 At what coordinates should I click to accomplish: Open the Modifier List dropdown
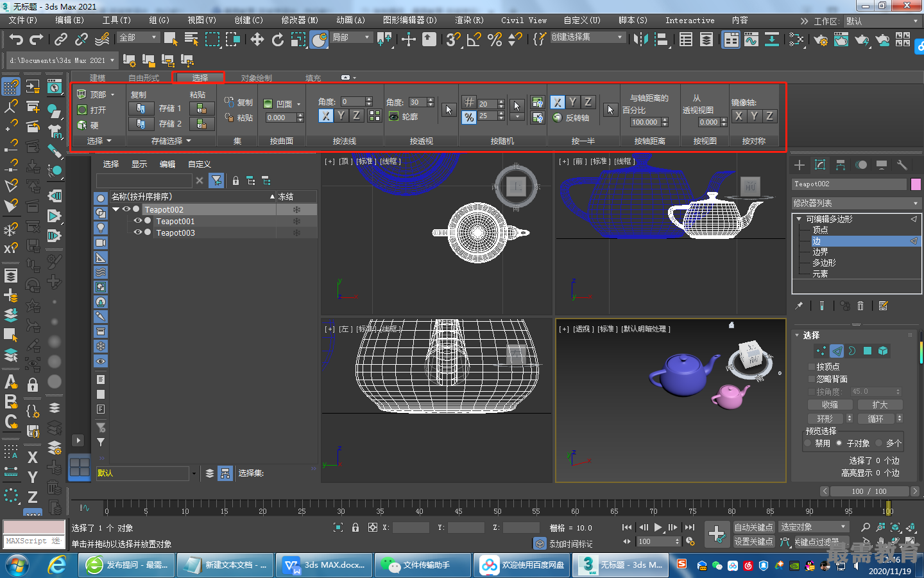pos(856,203)
